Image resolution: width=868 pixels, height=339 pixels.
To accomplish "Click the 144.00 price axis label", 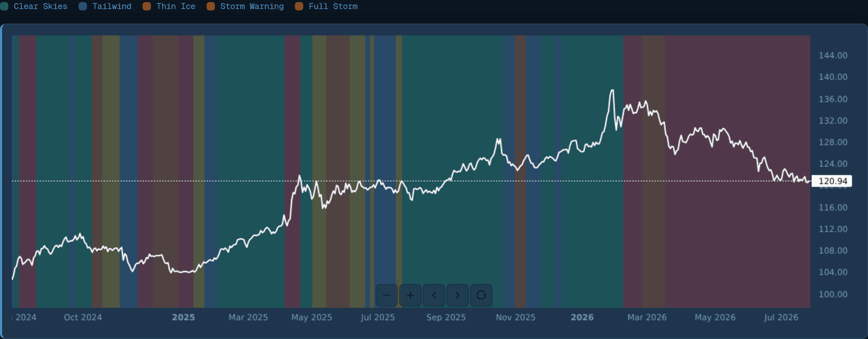I will pos(833,56).
